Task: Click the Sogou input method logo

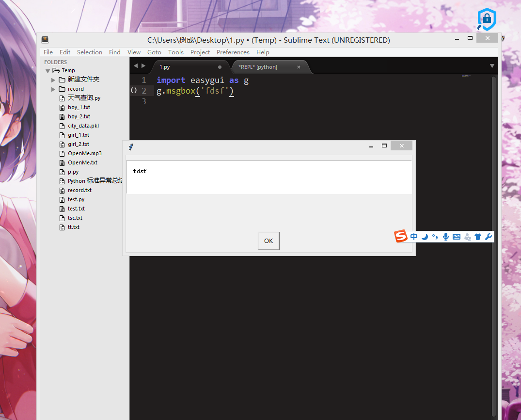Action: pyautogui.click(x=401, y=237)
